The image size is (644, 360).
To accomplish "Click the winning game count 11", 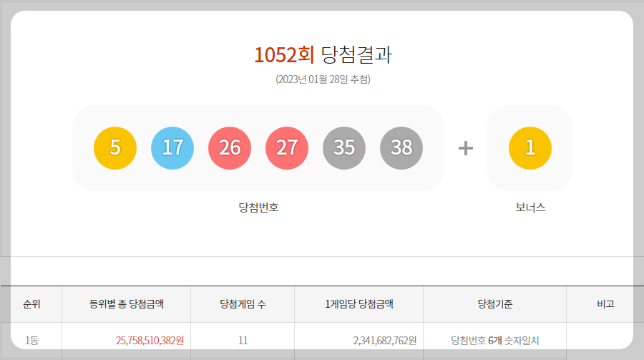I will (x=243, y=340).
